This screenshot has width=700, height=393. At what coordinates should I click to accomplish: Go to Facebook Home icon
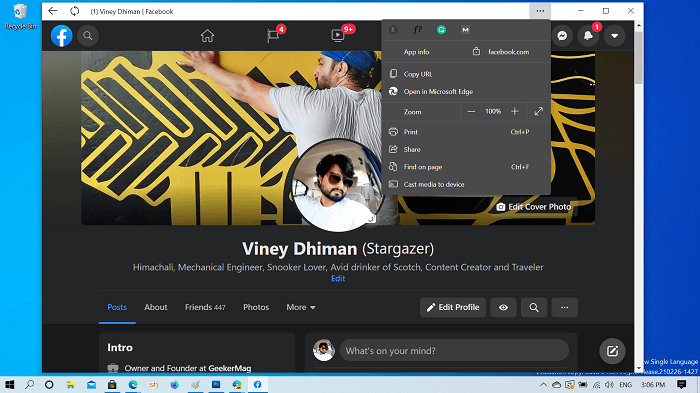(207, 35)
